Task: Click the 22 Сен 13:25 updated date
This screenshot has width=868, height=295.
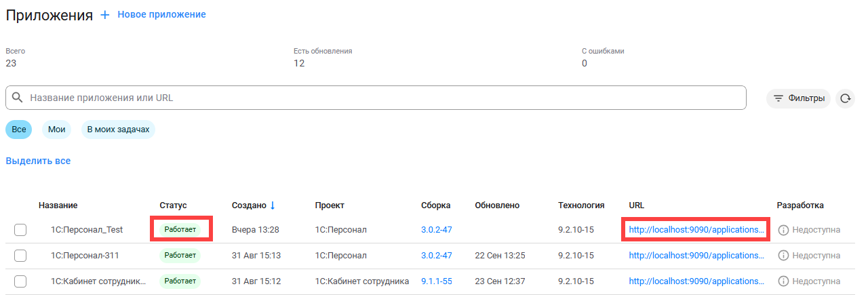Action: pos(499,256)
